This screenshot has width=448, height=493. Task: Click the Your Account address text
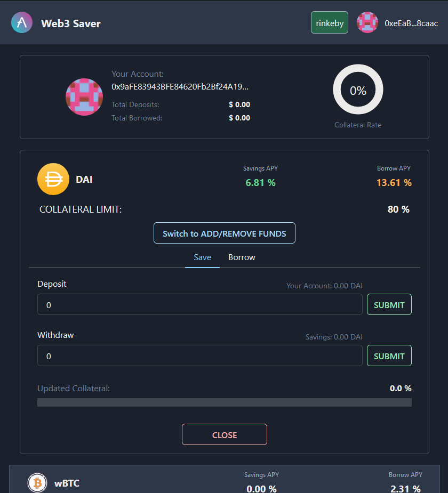point(180,86)
